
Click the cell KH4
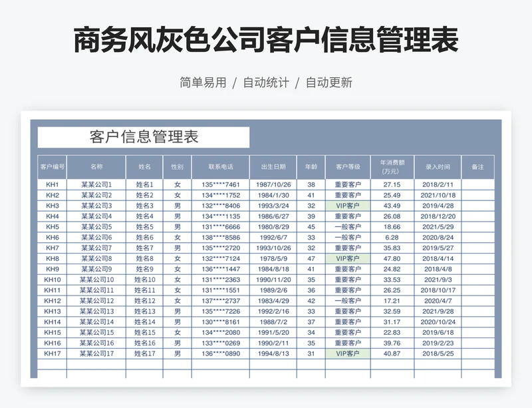(53, 216)
